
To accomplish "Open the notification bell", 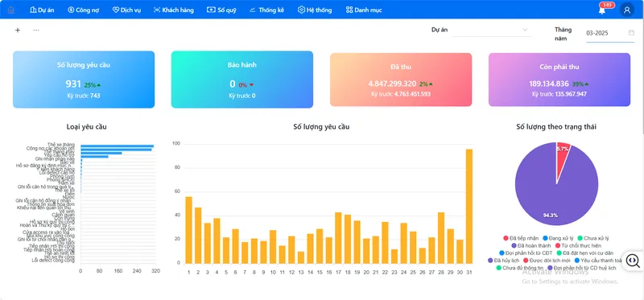I will coord(602,10).
